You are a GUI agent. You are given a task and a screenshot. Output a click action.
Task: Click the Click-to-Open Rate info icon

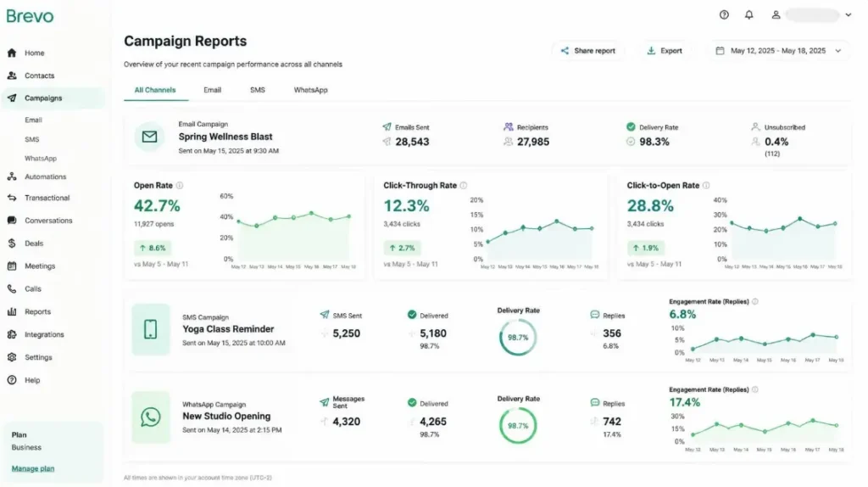tap(706, 186)
